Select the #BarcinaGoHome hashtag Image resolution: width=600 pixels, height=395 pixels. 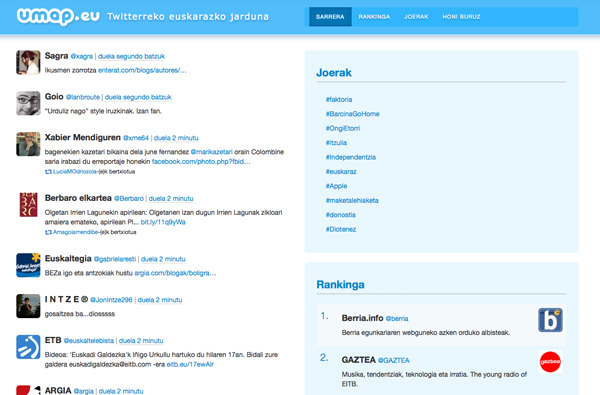pos(352,114)
